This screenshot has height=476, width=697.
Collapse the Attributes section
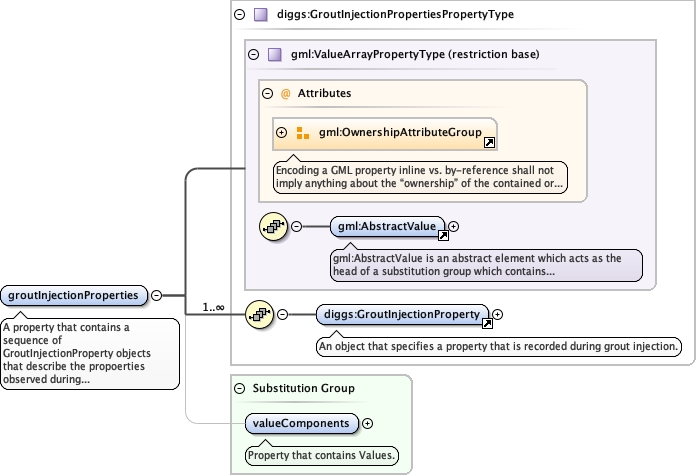coord(267,93)
